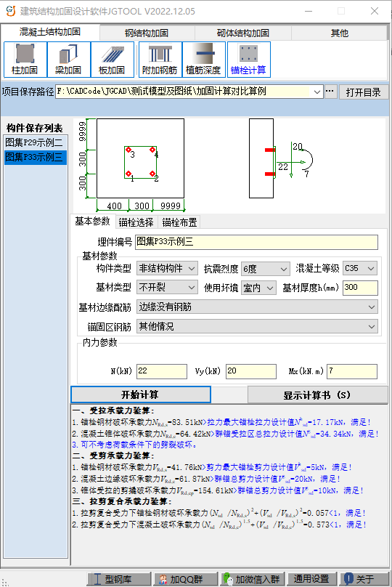The image size is (392, 587).
Task: Click 加QQ群 to join QQ group
Action: click(186, 579)
